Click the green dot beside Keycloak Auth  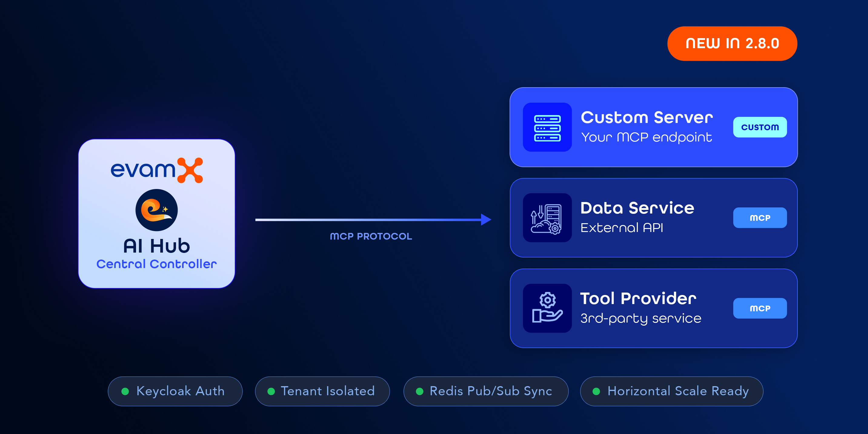coord(125,391)
